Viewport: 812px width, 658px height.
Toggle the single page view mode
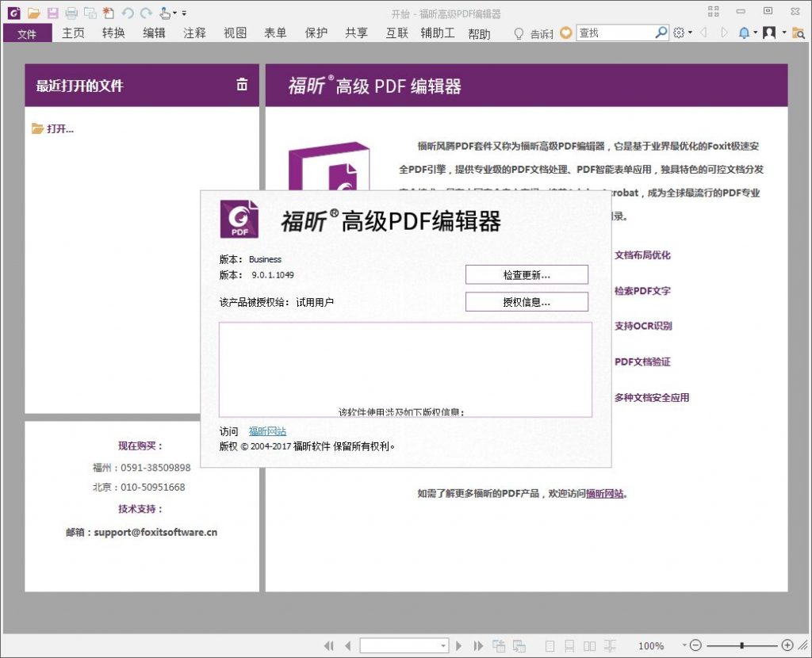click(550, 645)
